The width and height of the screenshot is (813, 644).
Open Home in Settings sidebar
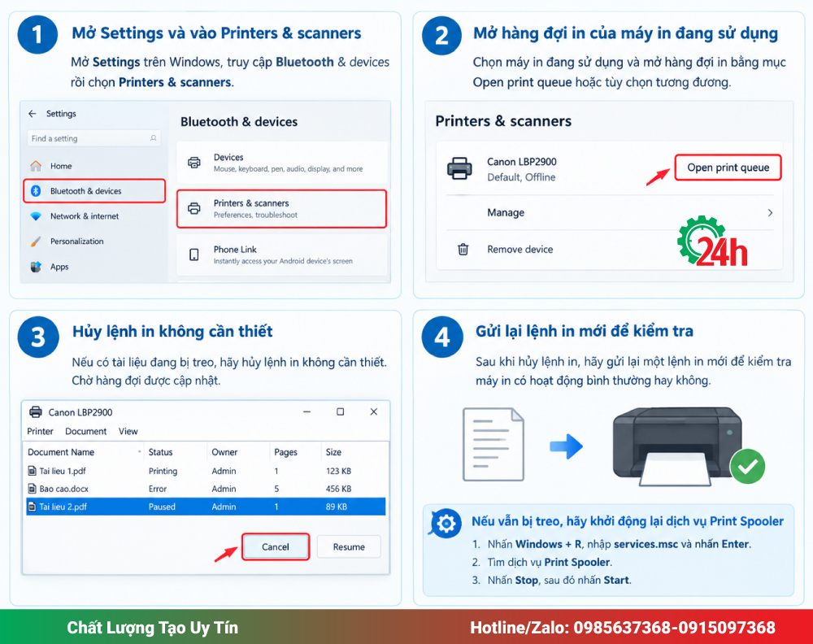tap(61, 166)
